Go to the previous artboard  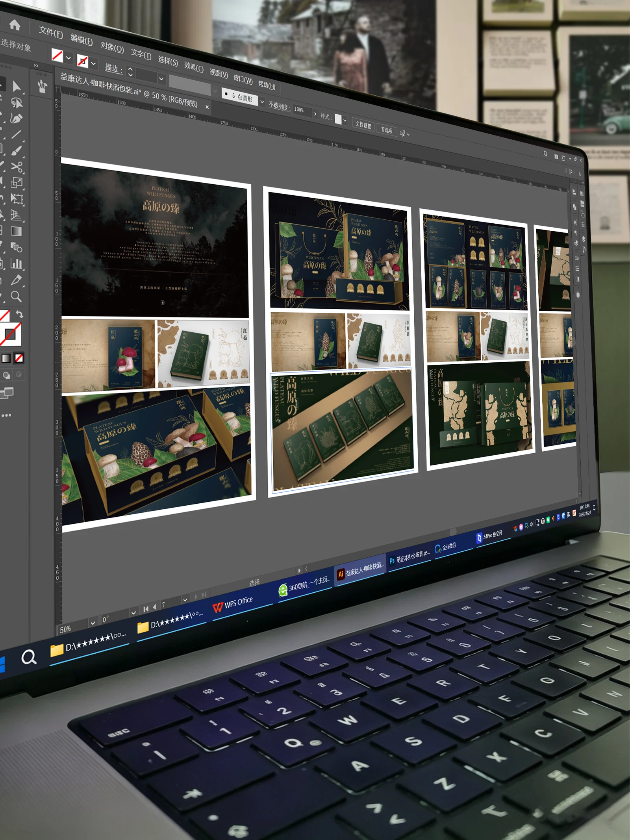pos(154,607)
